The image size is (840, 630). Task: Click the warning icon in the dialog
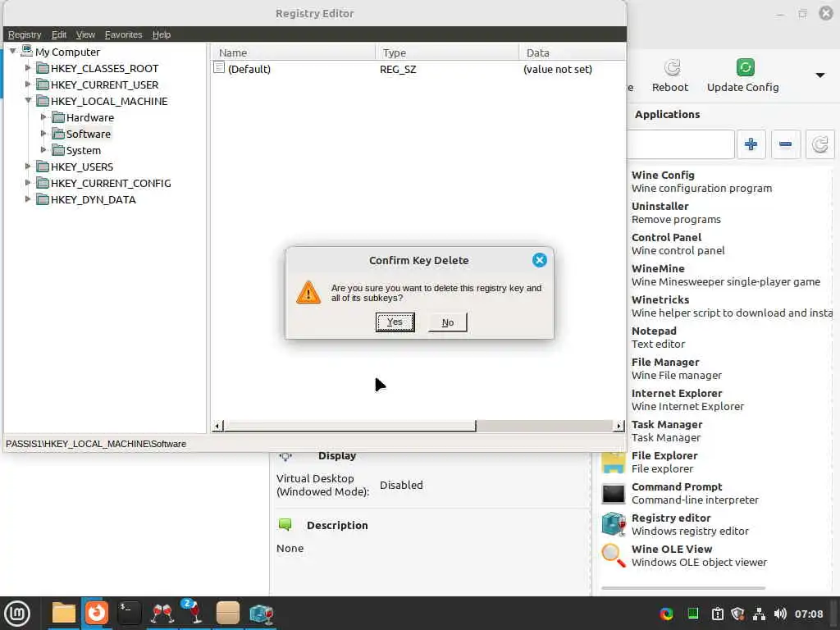[x=308, y=293]
